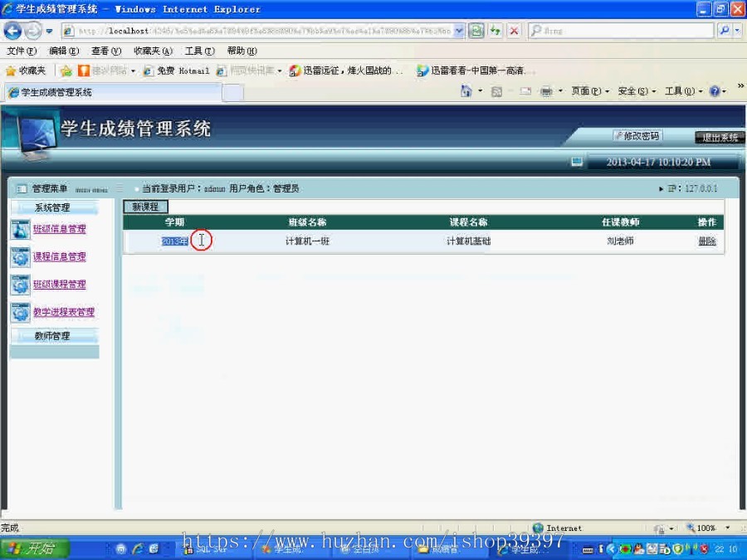Open the 编辑(E) menu
The width and height of the screenshot is (747, 560).
pyautogui.click(x=64, y=51)
